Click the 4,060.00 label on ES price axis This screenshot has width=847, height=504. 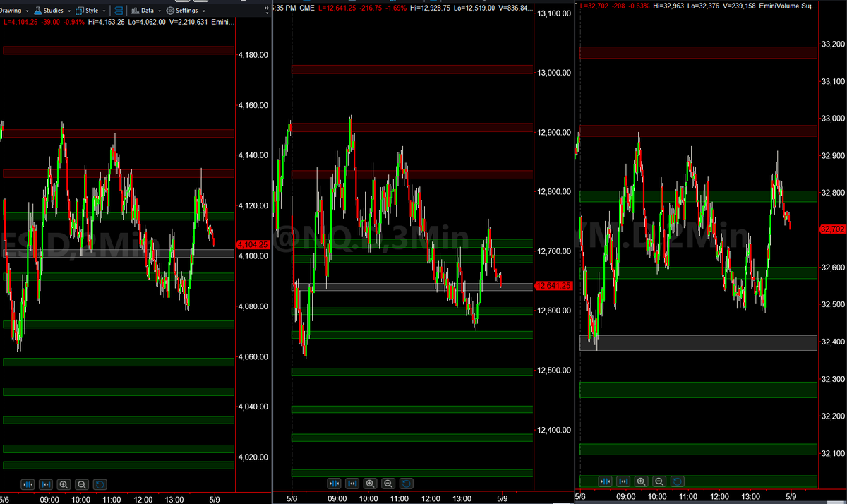pos(252,356)
